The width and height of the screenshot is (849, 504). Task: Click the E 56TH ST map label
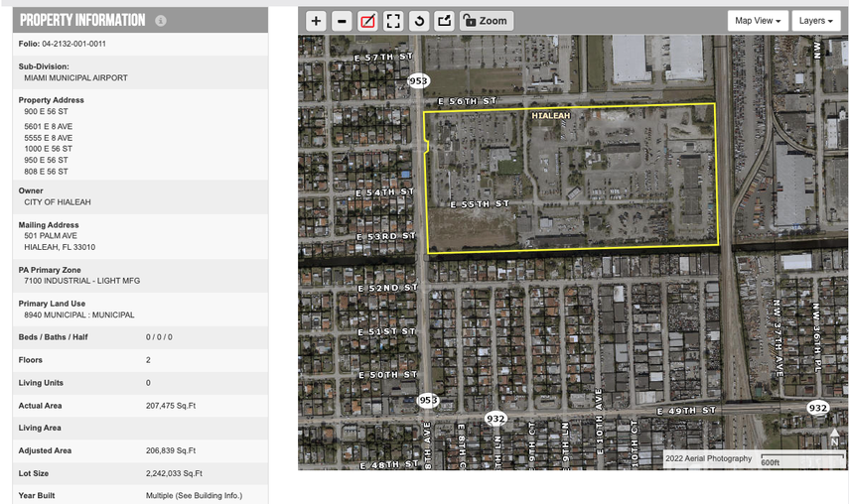pos(468,101)
